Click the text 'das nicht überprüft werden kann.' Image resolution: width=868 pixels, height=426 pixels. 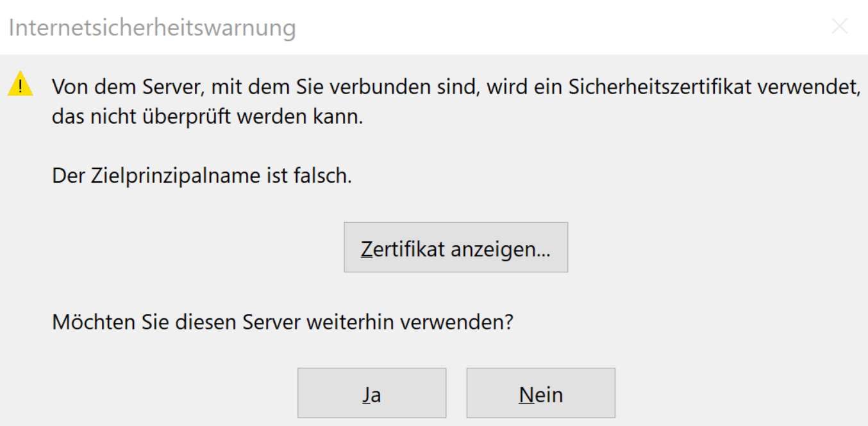tap(208, 118)
